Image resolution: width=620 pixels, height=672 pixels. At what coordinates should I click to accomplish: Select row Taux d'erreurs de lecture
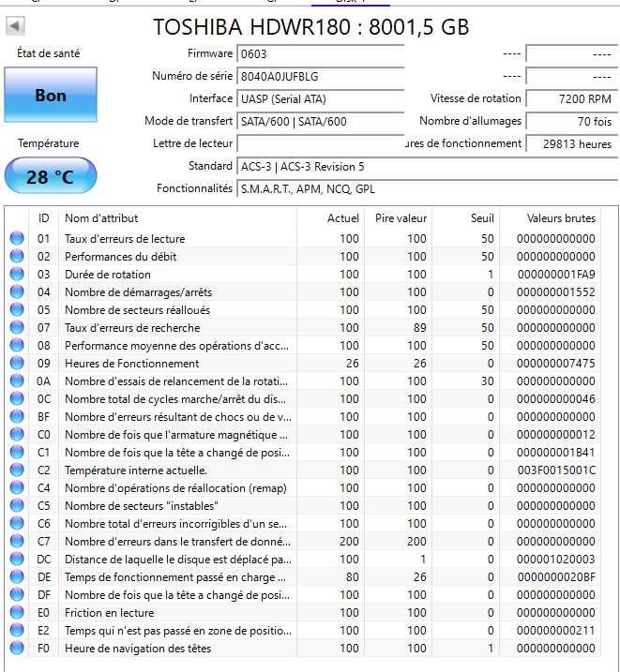(x=303, y=238)
